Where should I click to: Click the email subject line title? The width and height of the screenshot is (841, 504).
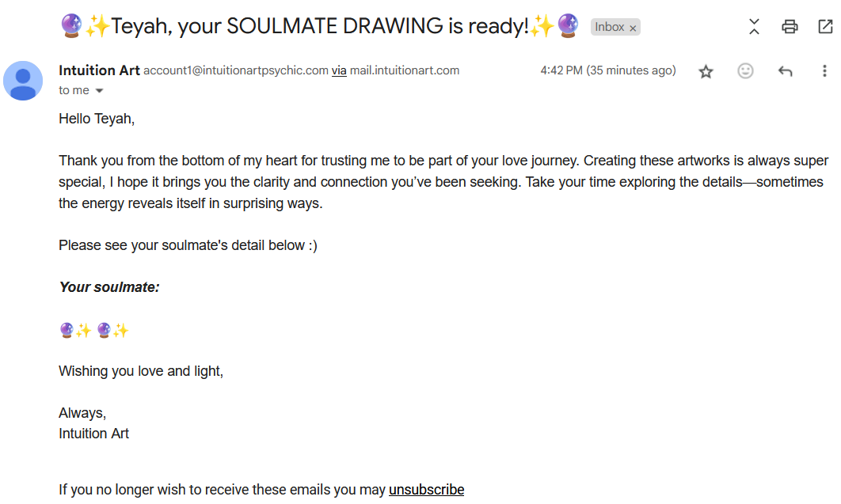click(320, 25)
